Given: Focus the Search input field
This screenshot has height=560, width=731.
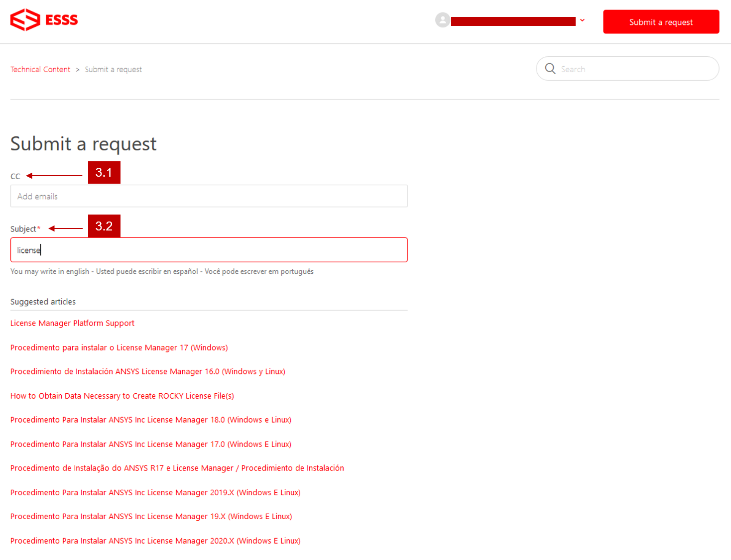Looking at the screenshot, I should [x=627, y=69].
